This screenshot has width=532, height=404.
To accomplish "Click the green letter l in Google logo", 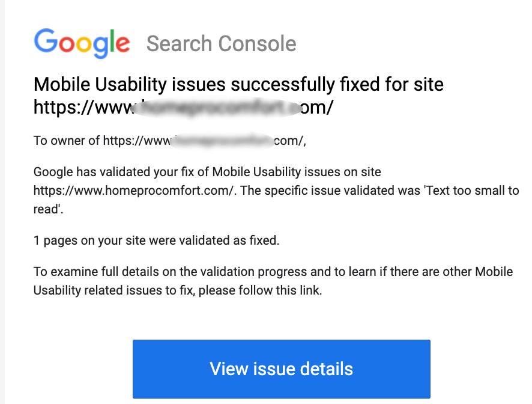I will click(x=111, y=40).
